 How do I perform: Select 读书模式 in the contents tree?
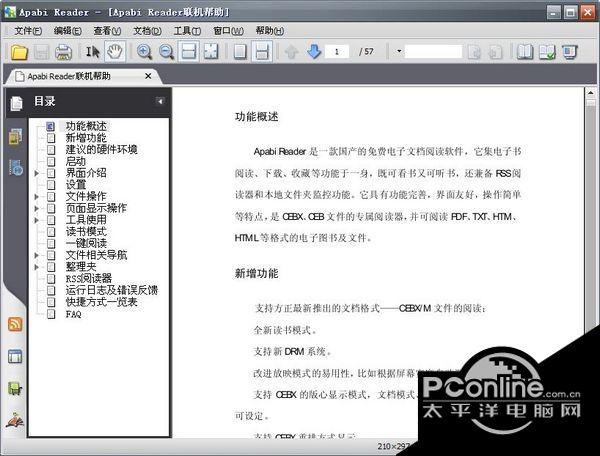(86, 231)
